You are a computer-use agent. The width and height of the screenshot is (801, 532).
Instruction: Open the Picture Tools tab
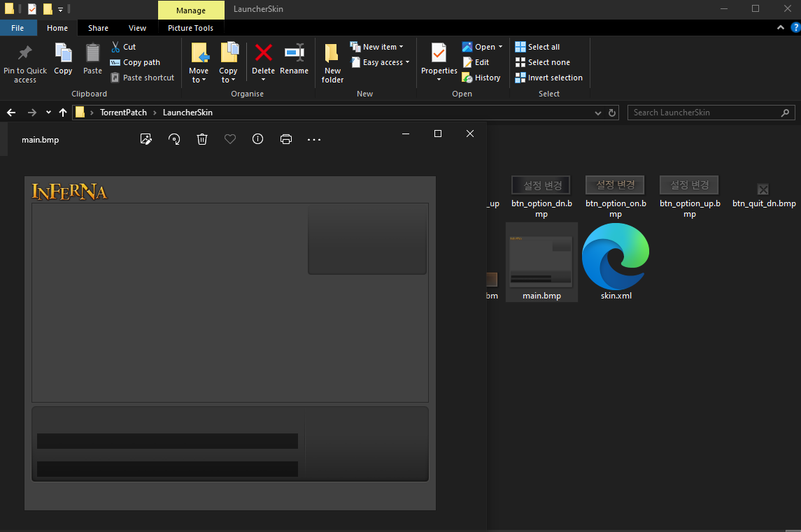190,28
